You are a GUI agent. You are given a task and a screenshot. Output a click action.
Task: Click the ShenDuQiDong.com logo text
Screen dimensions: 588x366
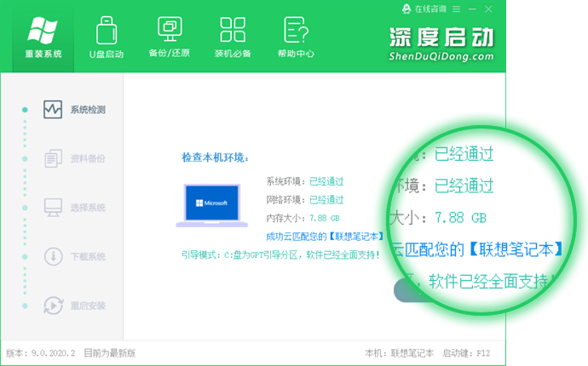(441, 56)
